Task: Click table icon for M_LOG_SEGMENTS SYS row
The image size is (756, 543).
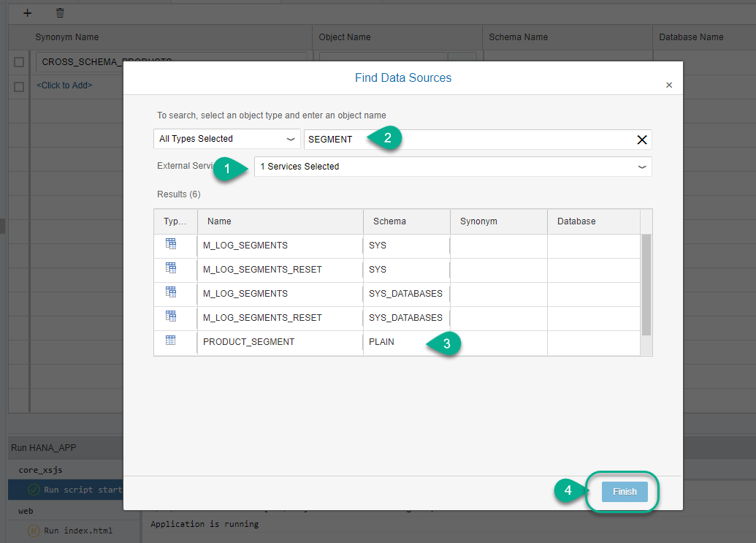Action: click(171, 243)
